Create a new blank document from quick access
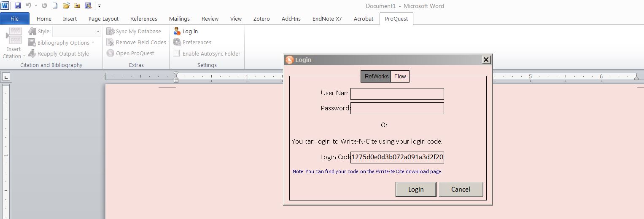 55,5
